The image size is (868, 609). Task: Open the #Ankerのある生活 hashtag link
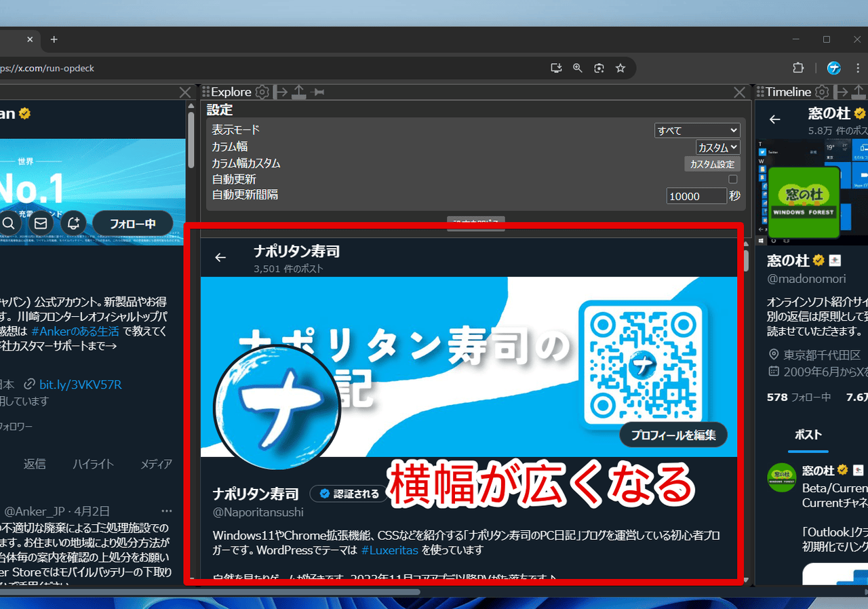pyautogui.click(x=75, y=332)
